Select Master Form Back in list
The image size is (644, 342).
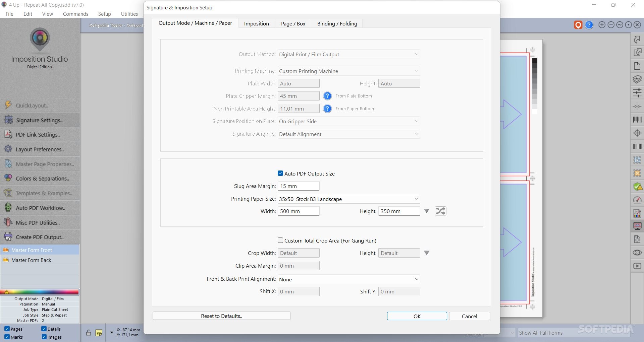[x=40, y=260]
